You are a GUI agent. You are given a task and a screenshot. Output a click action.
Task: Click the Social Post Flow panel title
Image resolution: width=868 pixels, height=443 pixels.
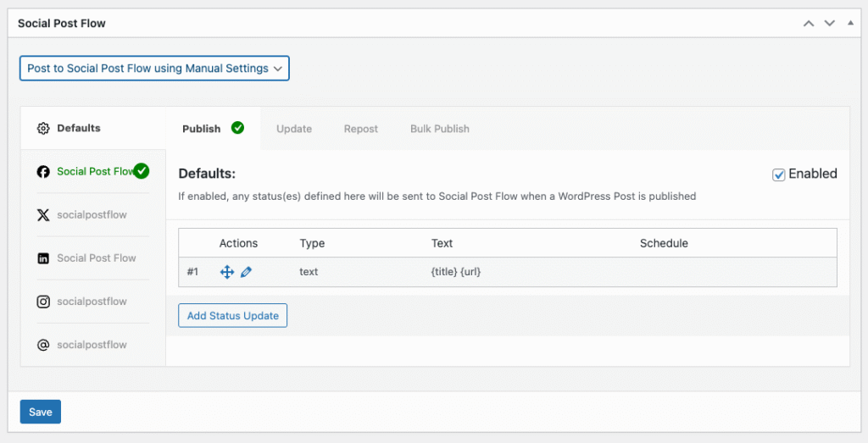click(x=61, y=23)
